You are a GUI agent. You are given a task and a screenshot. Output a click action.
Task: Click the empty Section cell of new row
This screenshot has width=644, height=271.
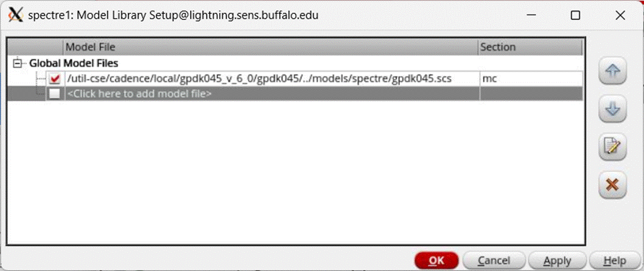(530, 94)
